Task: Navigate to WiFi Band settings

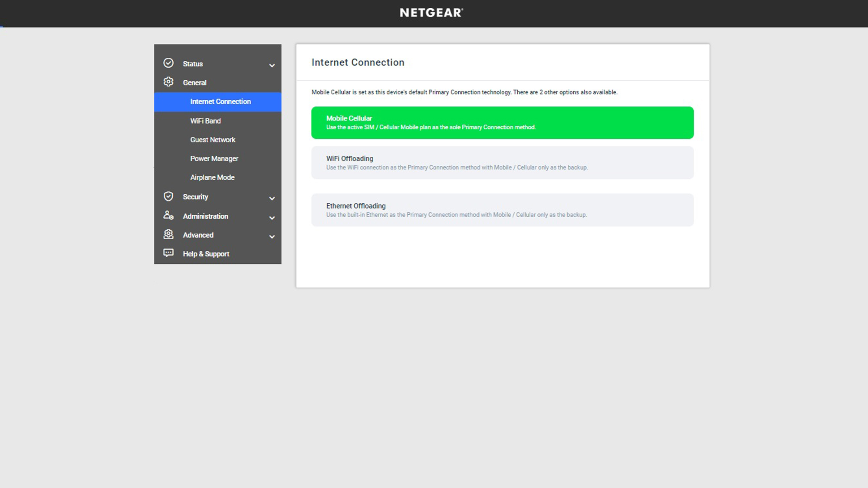Action: tap(205, 120)
